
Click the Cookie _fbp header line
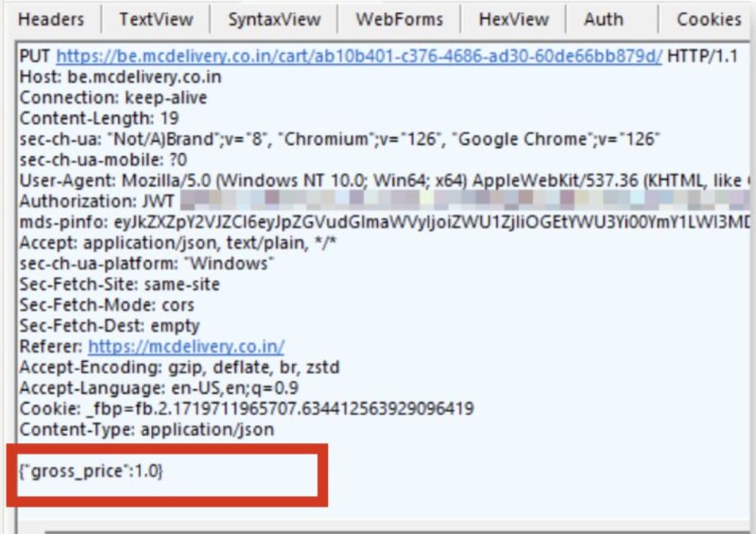coord(246,409)
